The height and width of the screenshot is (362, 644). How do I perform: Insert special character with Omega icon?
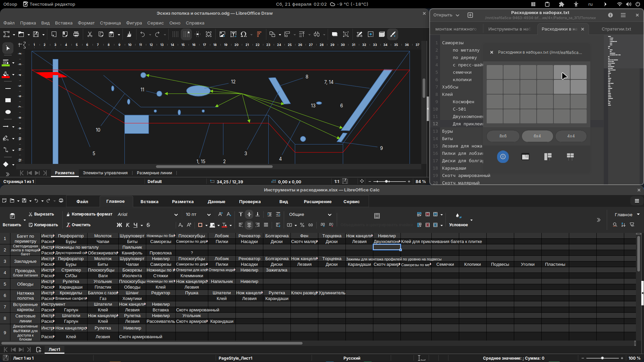244,34
